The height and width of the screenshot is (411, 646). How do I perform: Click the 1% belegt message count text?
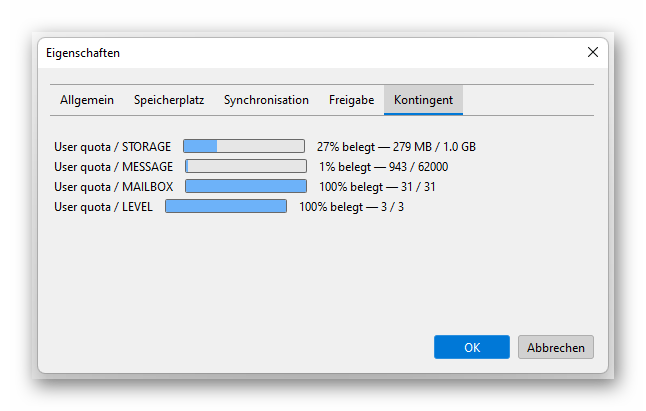tap(383, 166)
